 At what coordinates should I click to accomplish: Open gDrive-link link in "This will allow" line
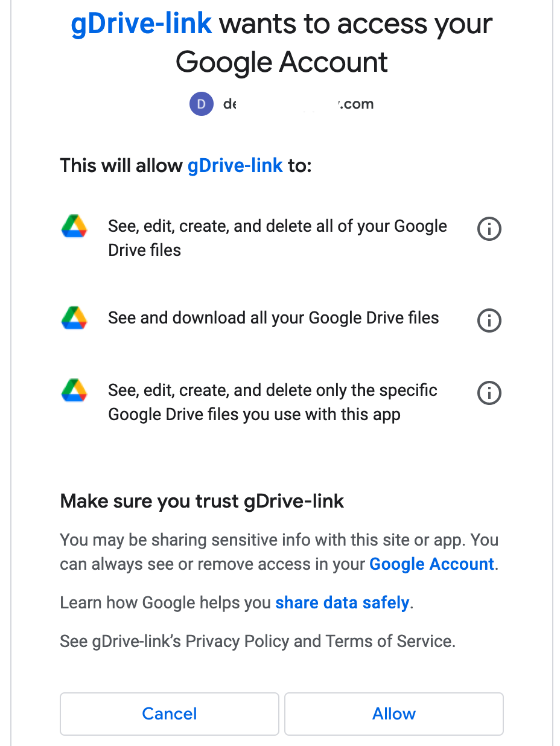tap(235, 165)
